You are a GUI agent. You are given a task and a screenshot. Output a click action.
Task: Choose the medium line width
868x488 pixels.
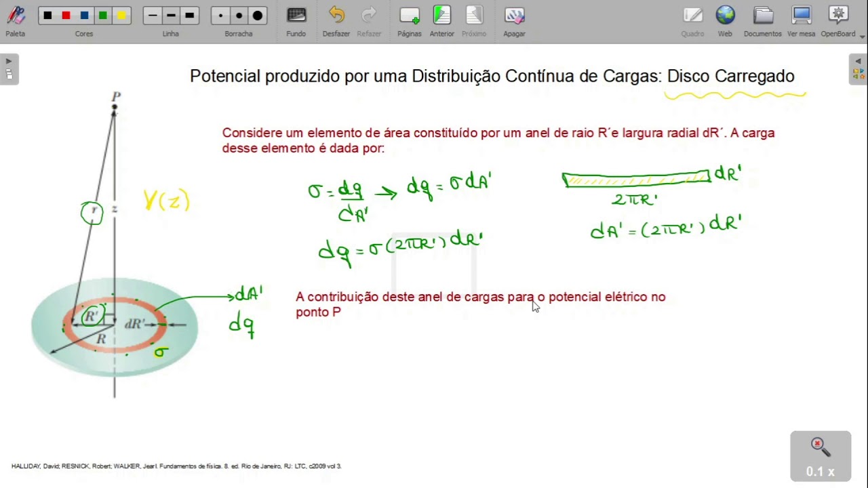click(x=171, y=16)
